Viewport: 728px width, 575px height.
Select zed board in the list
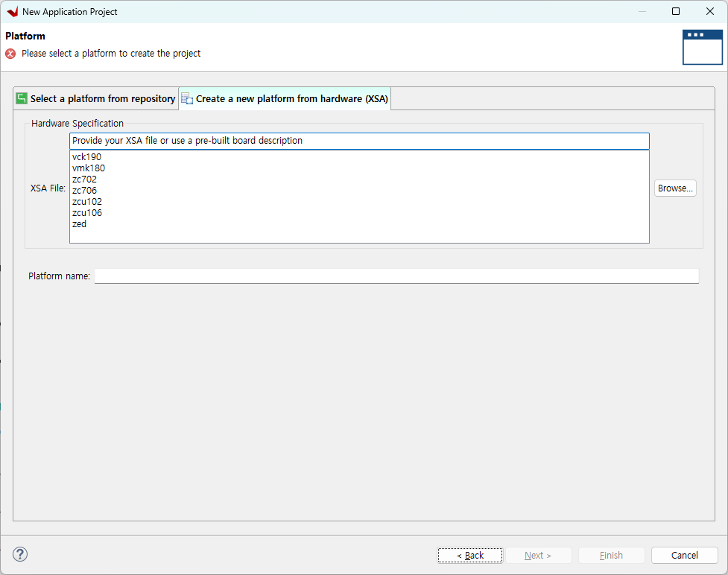click(79, 224)
